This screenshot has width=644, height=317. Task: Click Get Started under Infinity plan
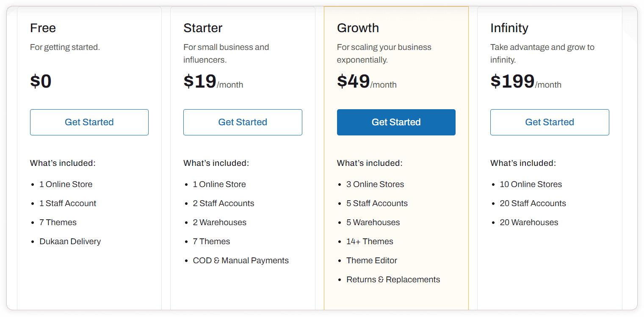coord(550,122)
